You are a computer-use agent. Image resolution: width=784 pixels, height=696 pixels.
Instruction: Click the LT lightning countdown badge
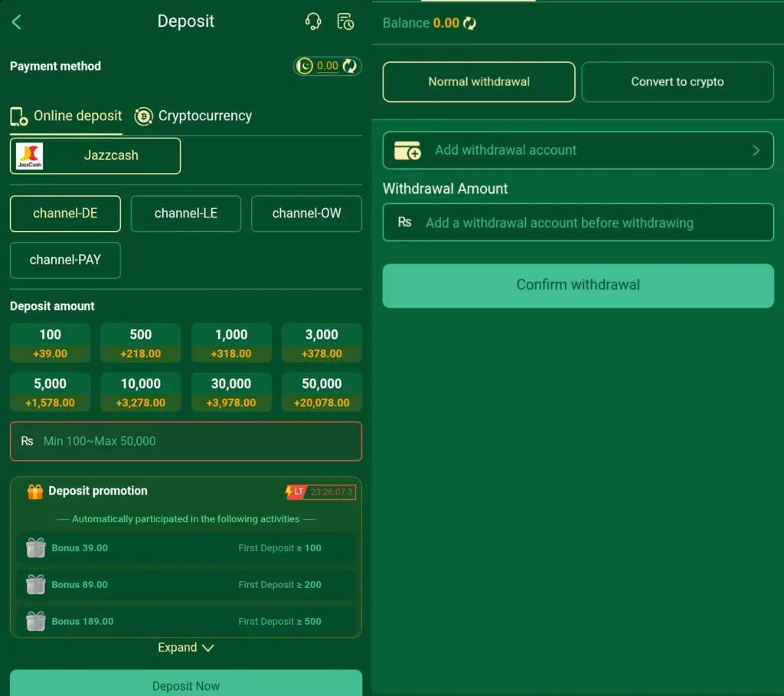pos(320,492)
